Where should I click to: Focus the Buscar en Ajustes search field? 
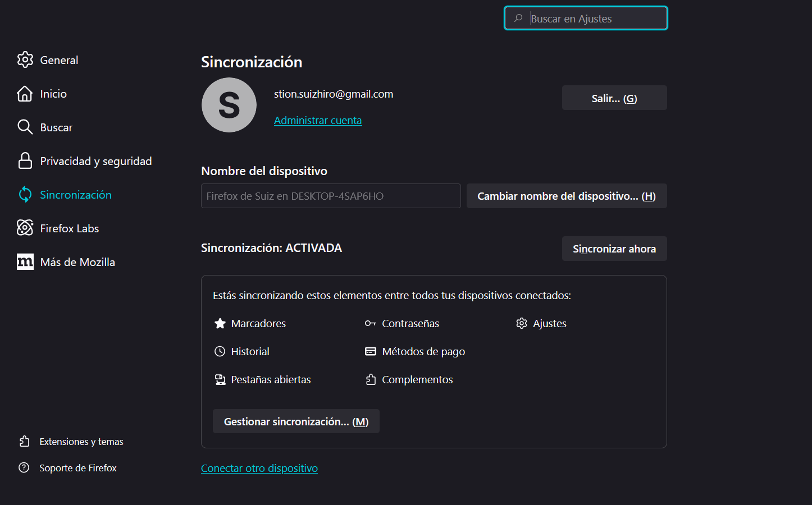click(x=586, y=18)
